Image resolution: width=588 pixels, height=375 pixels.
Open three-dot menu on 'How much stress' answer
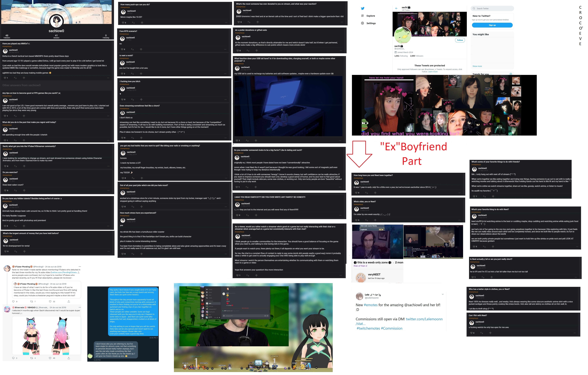pyautogui.click(x=226, y=254)
